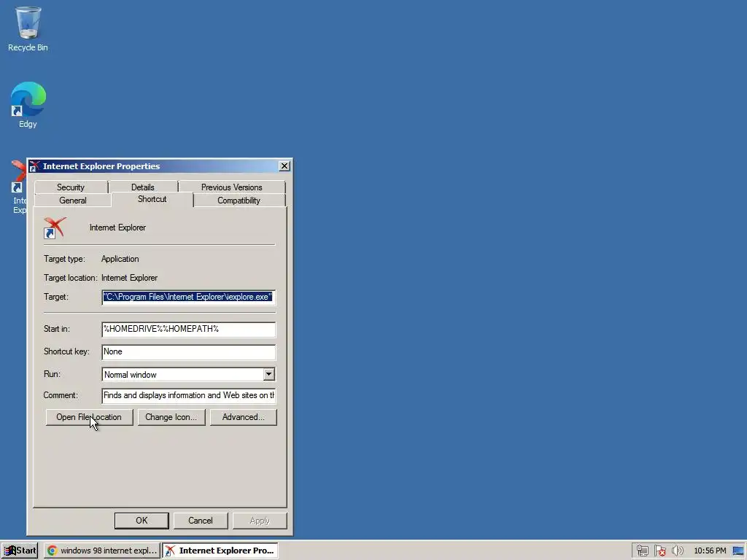
Task: Click the Target location value 'Internet Explorer'
Action: [x=130, y=278]
